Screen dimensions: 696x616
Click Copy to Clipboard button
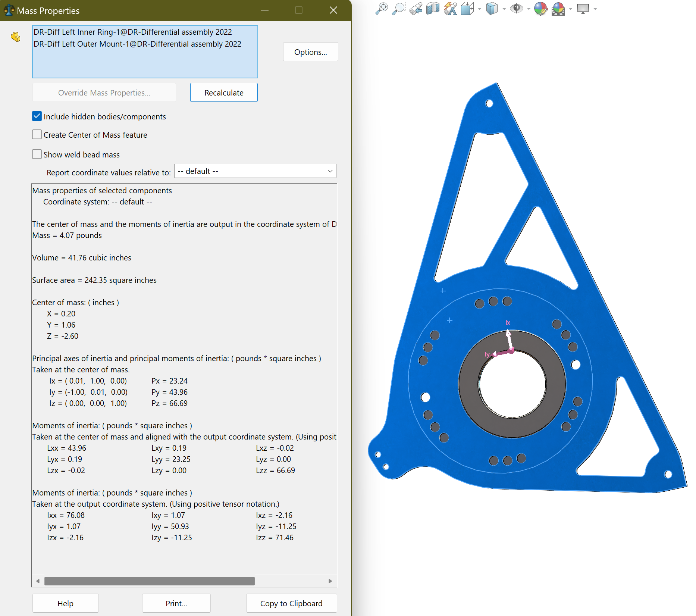click(291, 603)
